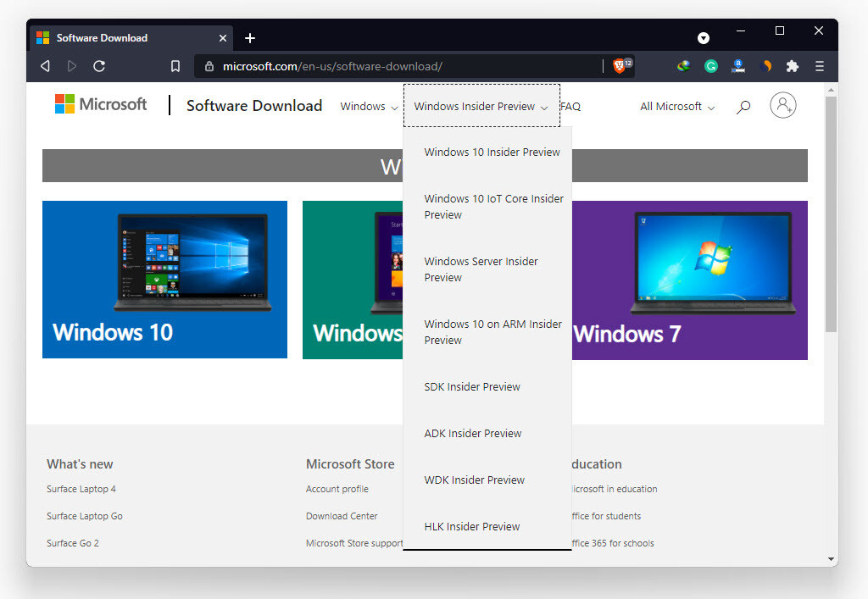Open the site search magnifier icon

pos(743,106)
